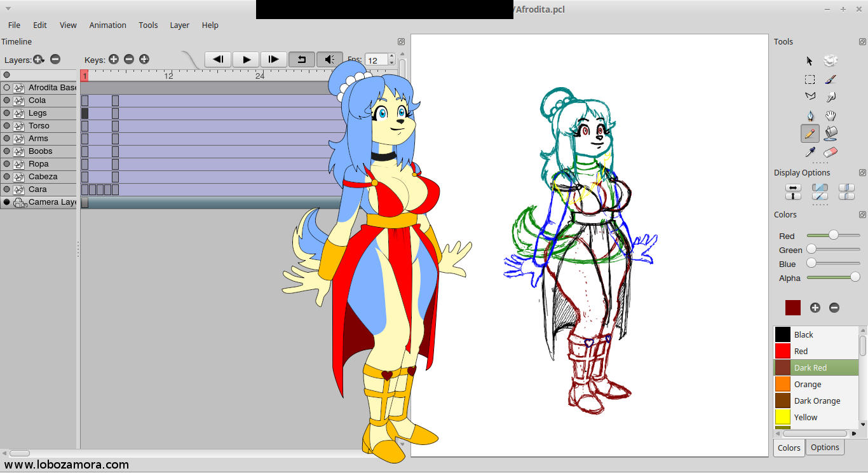Increase Fps using the spinner up arrow

click(391, 57)
